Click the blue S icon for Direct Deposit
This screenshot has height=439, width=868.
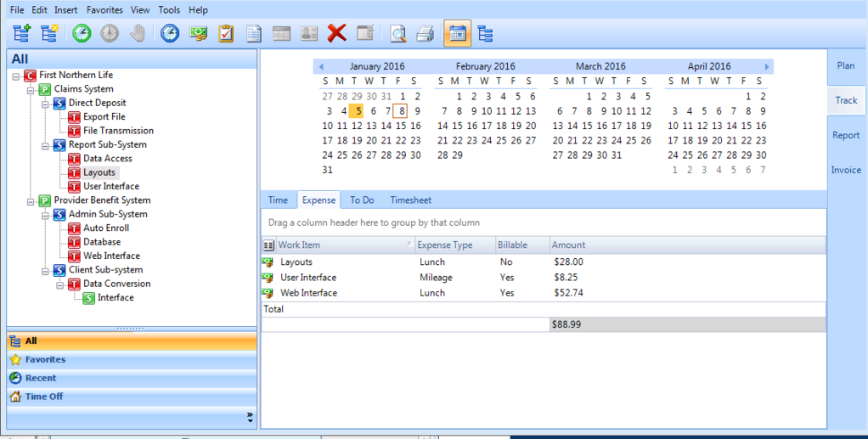[x=59, y=103]
